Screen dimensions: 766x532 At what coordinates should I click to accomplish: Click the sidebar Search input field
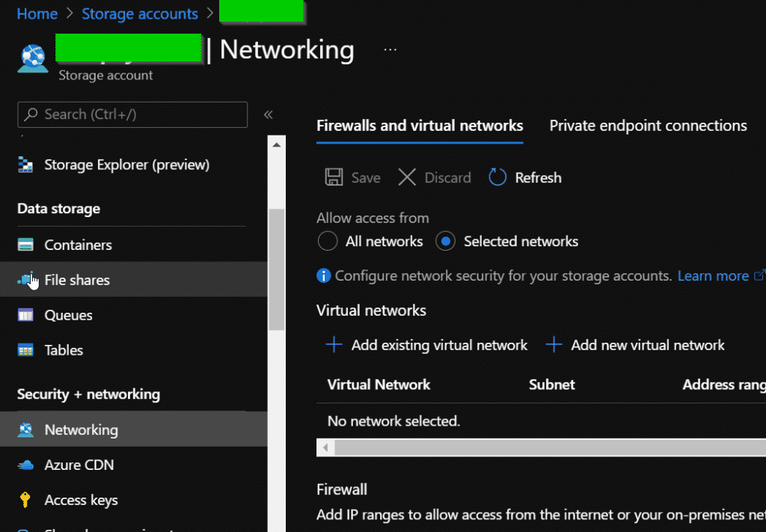click(132, 114)
